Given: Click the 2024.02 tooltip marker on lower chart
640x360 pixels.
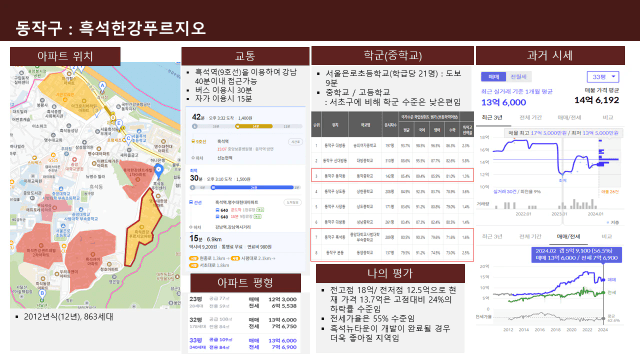Looking at the screenshot, I should click(x=577, y=254).
